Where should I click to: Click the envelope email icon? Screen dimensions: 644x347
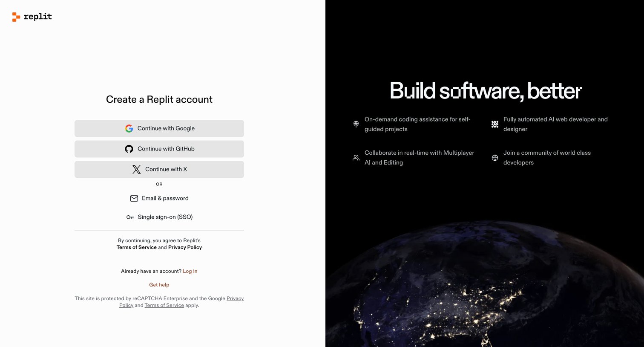coord(134,198)
